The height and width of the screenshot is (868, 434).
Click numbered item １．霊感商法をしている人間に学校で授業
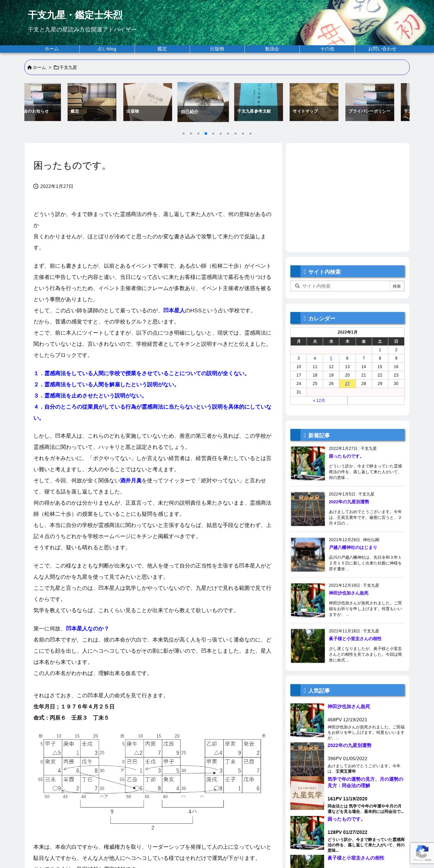pyautogui.click(x=142, y=373)
